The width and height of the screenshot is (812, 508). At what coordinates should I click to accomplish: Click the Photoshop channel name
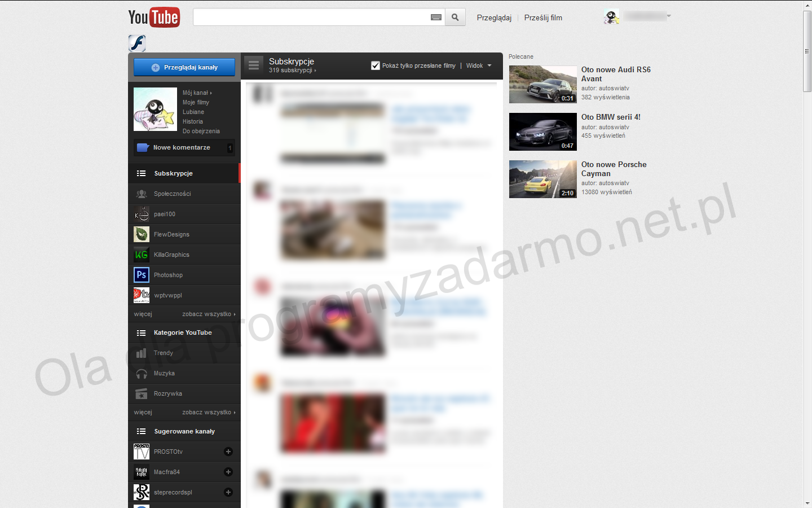coord(168,275)
